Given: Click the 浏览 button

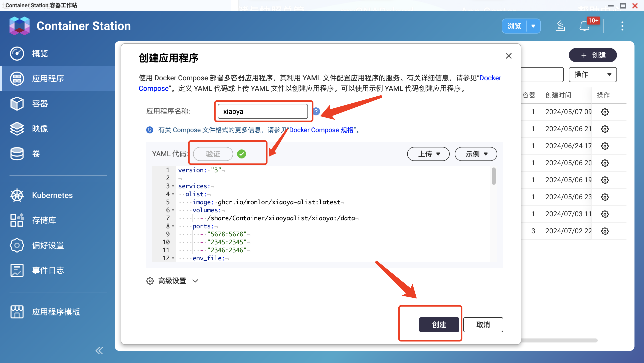Looking at the screenshot, I should pyautogui.click(x=514, y=26).
